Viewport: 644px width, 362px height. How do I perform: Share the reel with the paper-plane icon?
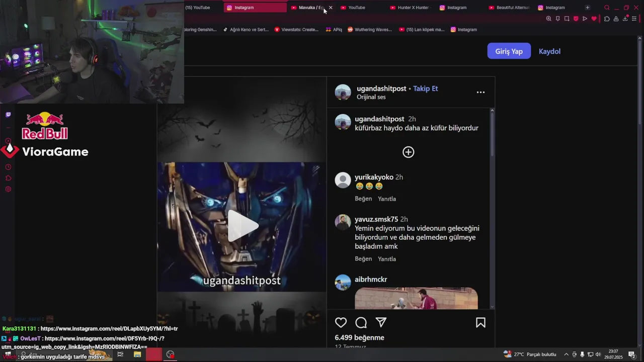[x=381, y=323]
